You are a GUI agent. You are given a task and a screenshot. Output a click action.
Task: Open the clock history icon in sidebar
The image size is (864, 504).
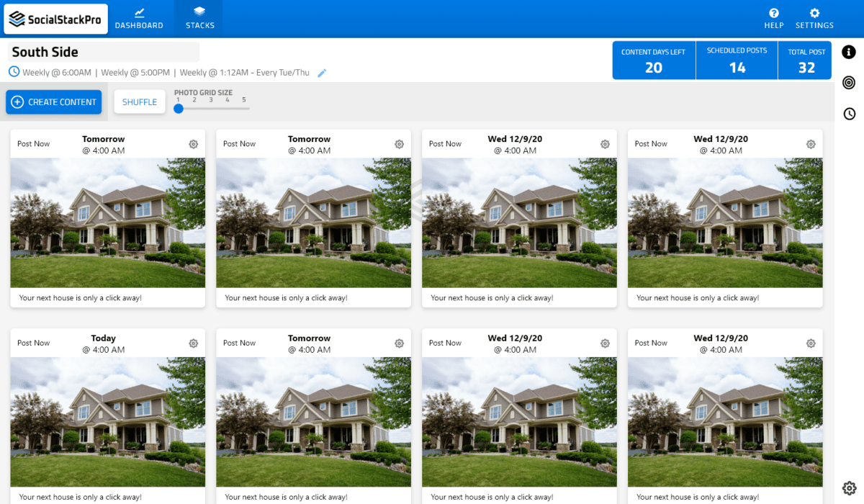tap(850, 114)
